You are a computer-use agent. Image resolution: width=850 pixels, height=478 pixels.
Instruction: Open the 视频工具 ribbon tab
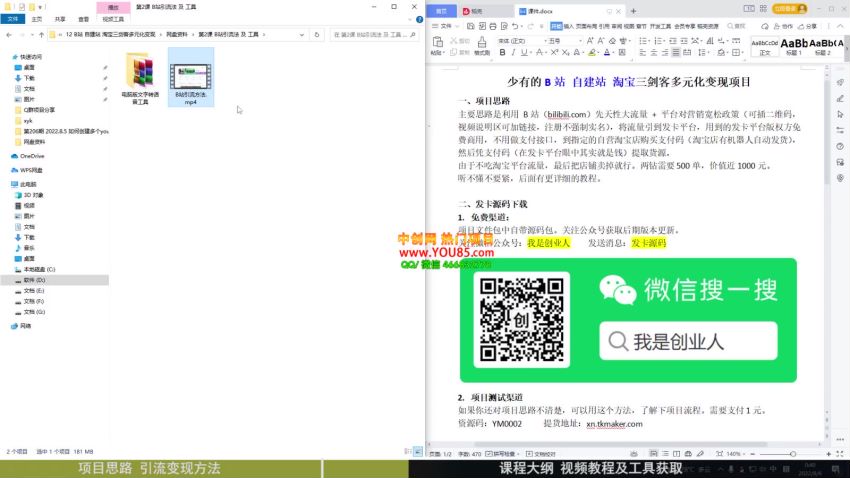[x=113, y=19]
